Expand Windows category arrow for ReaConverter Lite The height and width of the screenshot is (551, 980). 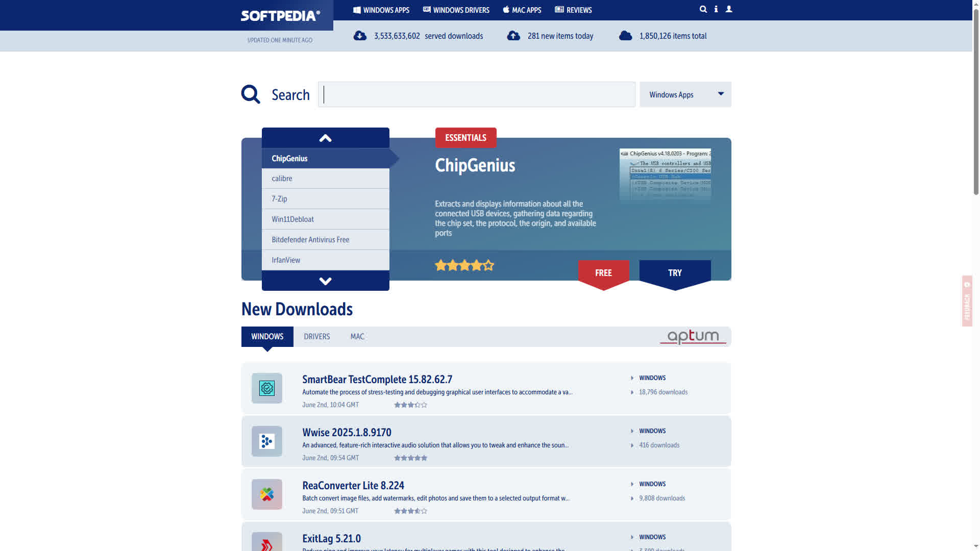point(632,484)
